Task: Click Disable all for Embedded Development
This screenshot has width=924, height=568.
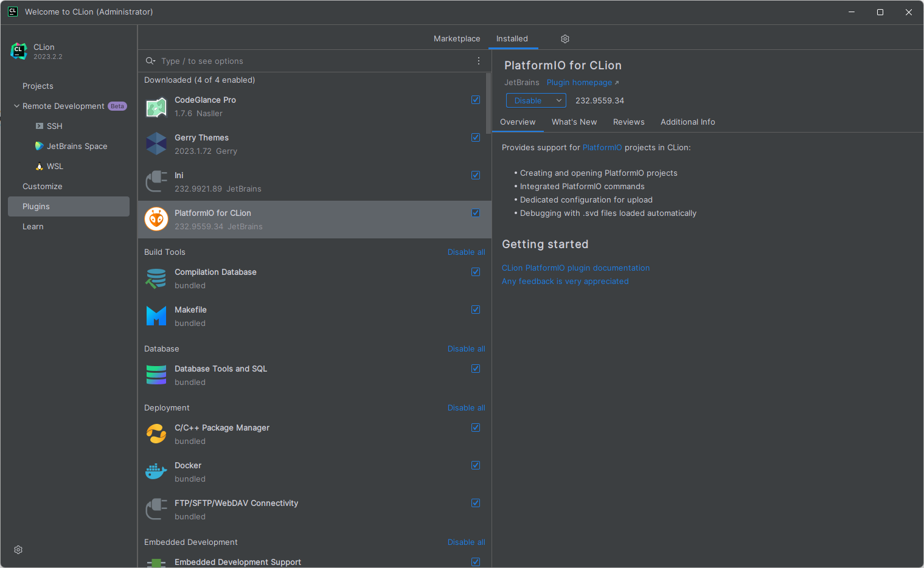Action: point(467,542)
